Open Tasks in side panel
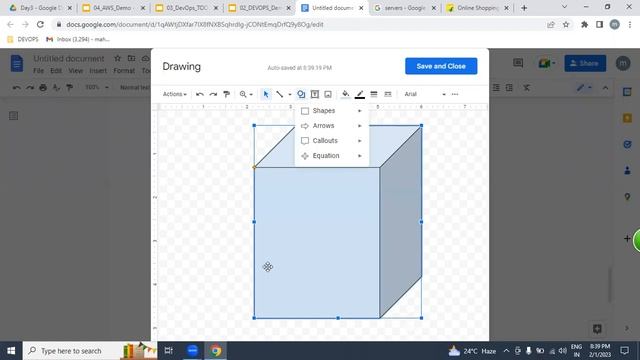The image size is (640, 360). point(627,144)
